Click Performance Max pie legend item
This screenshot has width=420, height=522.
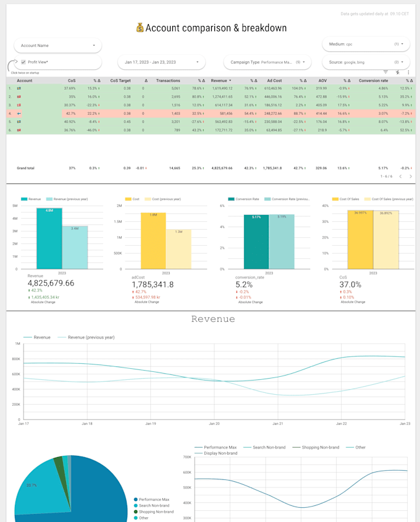[151, 499]
